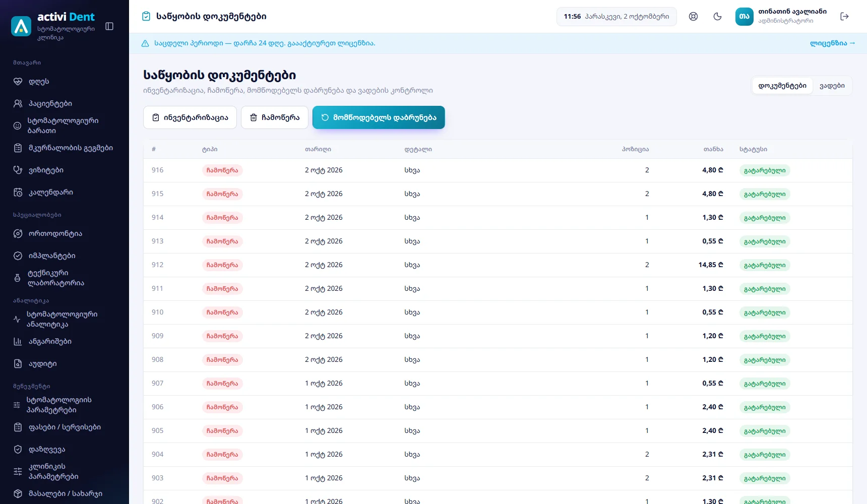Switch to the ვადები tab

tap(832, 86)
